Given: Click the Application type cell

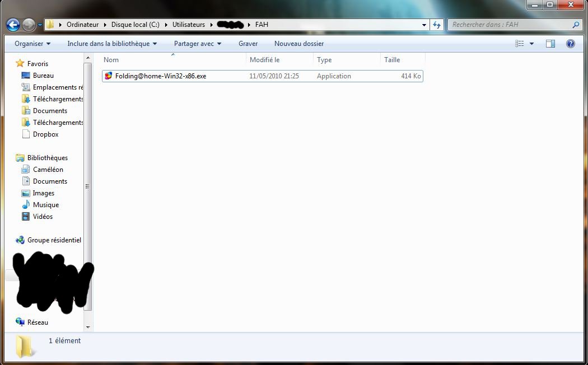Looking at the screenshot, I should coord(334,76).
